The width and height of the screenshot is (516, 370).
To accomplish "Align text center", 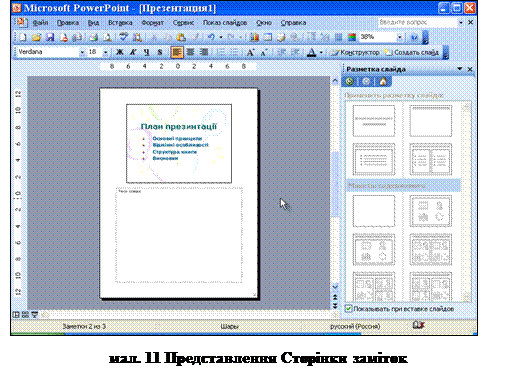I will point(190,52).
